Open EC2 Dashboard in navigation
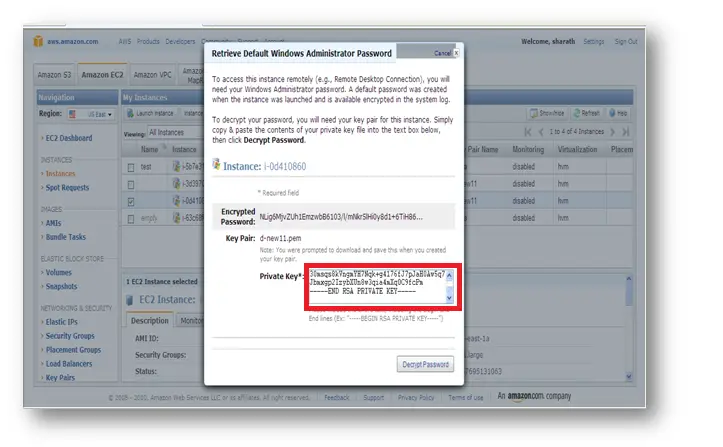The width and height of the screenshot is (723, 447). point(69,138)
